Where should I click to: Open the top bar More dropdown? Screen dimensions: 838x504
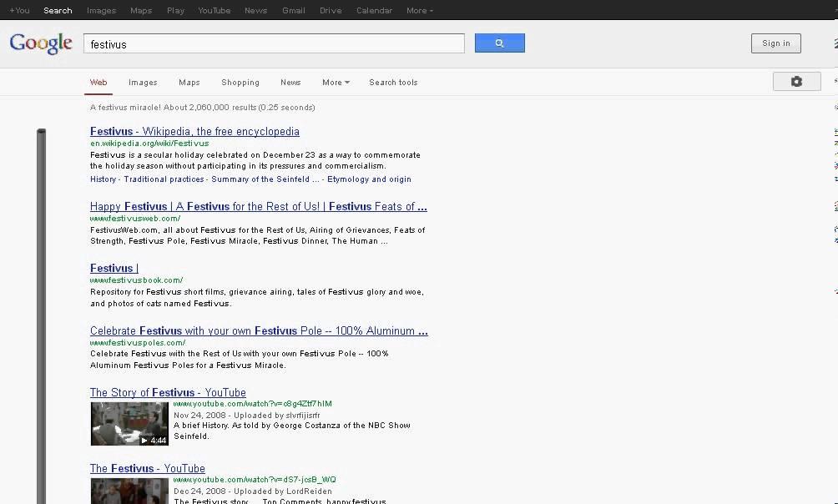pyautogui.click(x=420, y=10)
